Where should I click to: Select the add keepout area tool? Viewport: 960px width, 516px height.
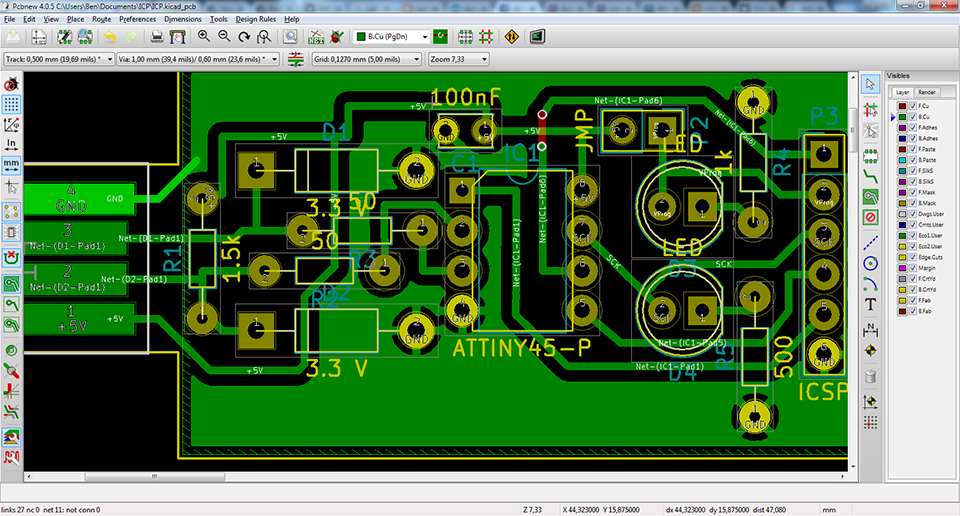point(870,217)
